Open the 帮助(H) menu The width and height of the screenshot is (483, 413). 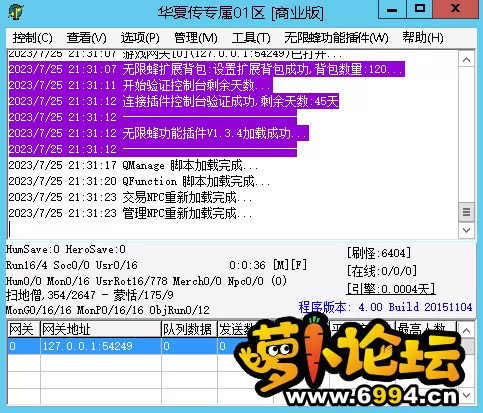coord(423,38)
